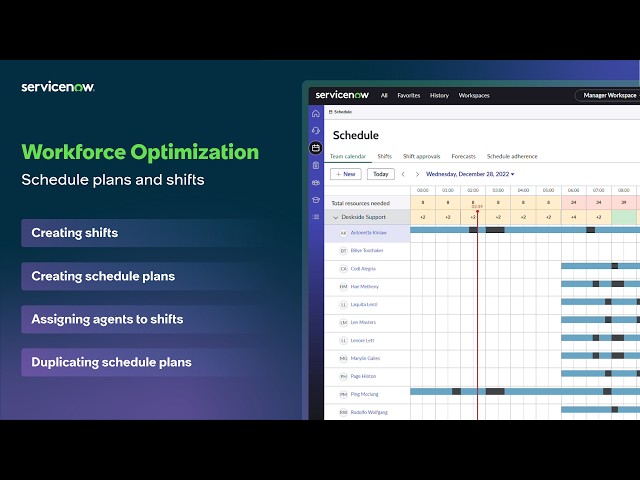Click the Duplicating schedule plans banner
Screen dimensions: 640x480
pyautogui.click(x=143, y=362)
